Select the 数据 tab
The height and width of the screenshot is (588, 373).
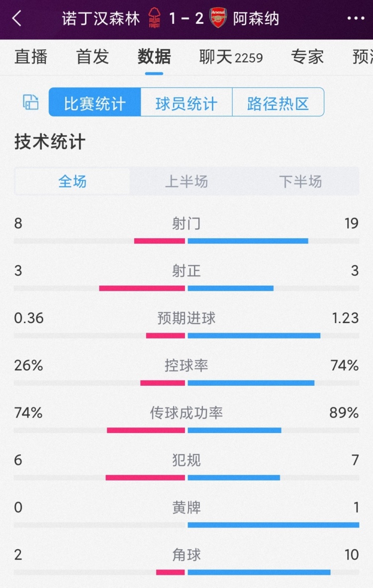click(x=154, y=57)
